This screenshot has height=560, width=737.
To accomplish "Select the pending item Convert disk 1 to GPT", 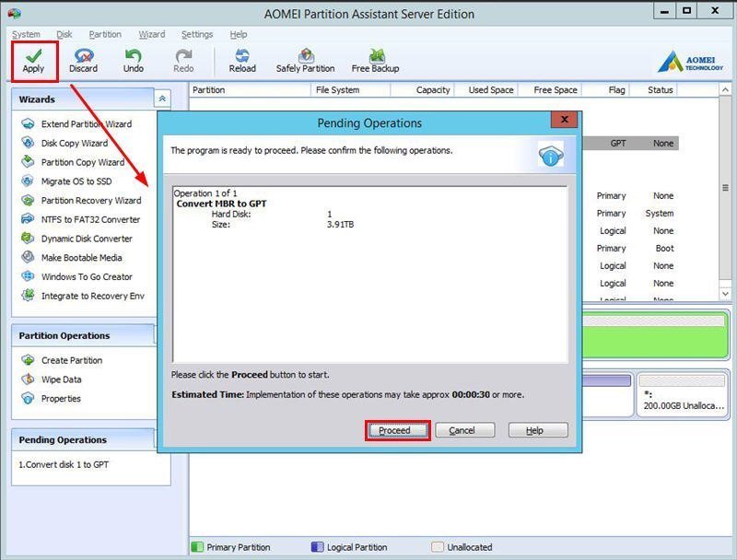I will [64, 464].
